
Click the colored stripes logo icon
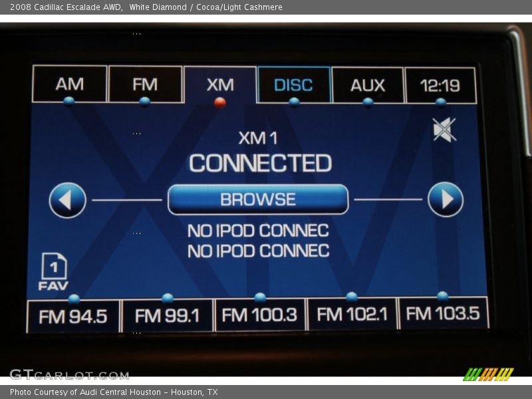[x=488, y=374]
